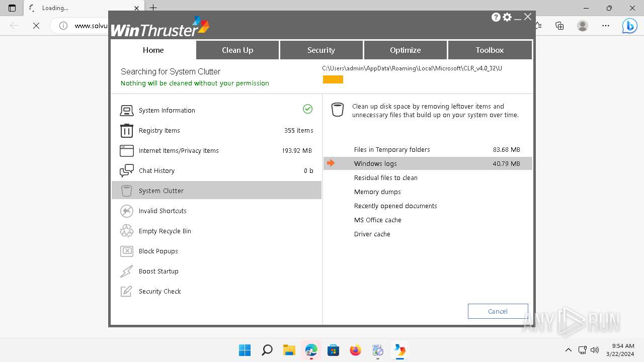Click the Boost Startup rocket icon
This screenshot has height=362, width=644.
click(127, 271)
